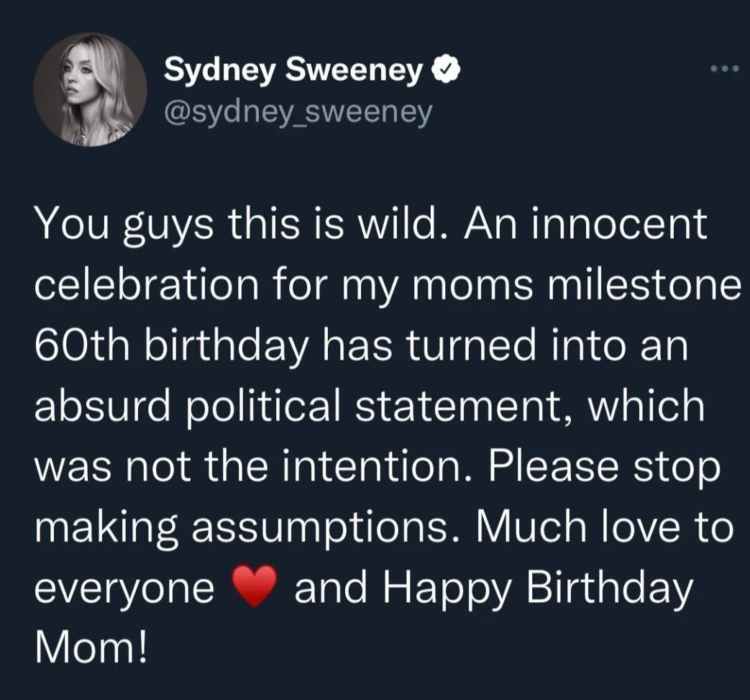Open the three-dot more options menu
The width and height of the screenshot is (750, 700).
(723, 69)
